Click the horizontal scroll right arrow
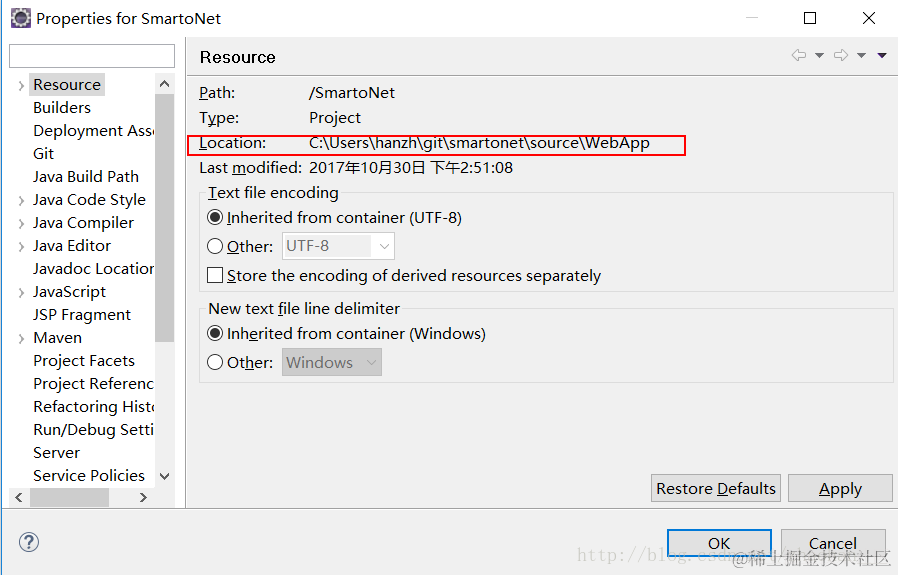The image size is (898, 575). (x=143, y=497)
